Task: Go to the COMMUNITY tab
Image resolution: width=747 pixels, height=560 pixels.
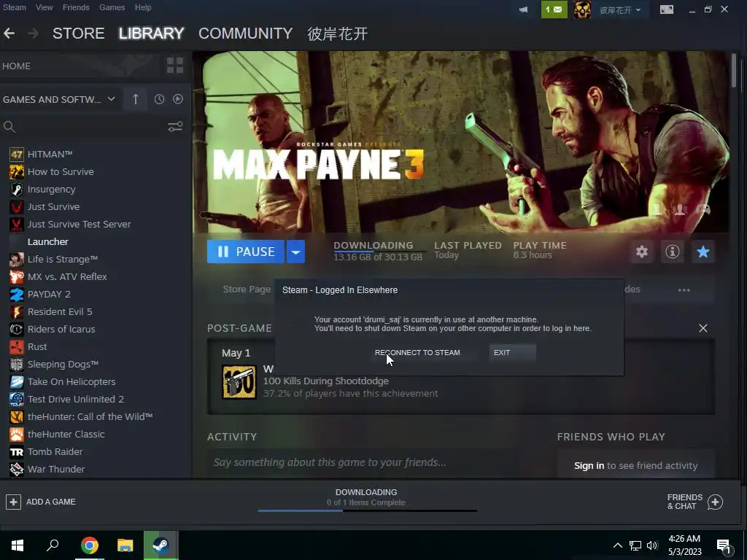Action: coord(245,34)
